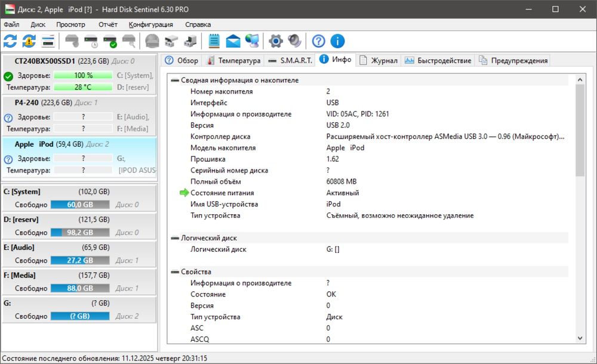Viewport: 597px width, 364px height.
Task: Click the blue envelope e-mail icon
Action: pyautogui.click(x=233, y=41)
